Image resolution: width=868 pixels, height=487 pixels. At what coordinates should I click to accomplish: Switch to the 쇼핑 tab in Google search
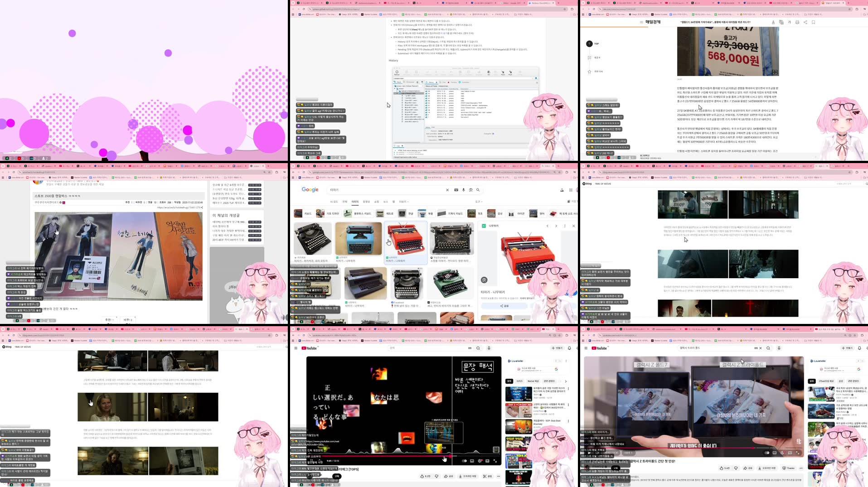point(377,201)
